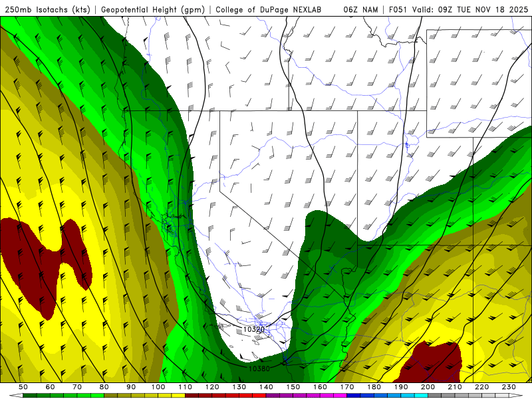Click the 10320 height contour label
532x399 pixels.
pos(254,329)
